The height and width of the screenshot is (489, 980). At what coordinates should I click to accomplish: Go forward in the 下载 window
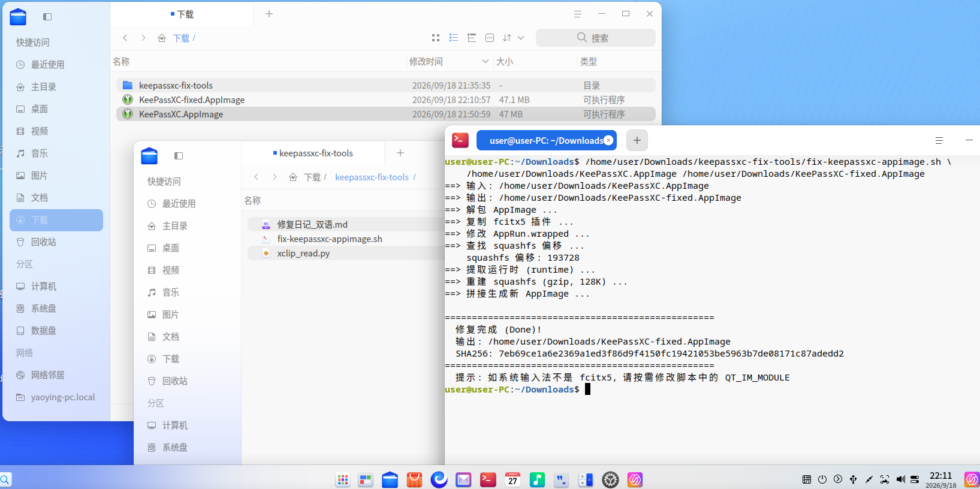[143, 38]
